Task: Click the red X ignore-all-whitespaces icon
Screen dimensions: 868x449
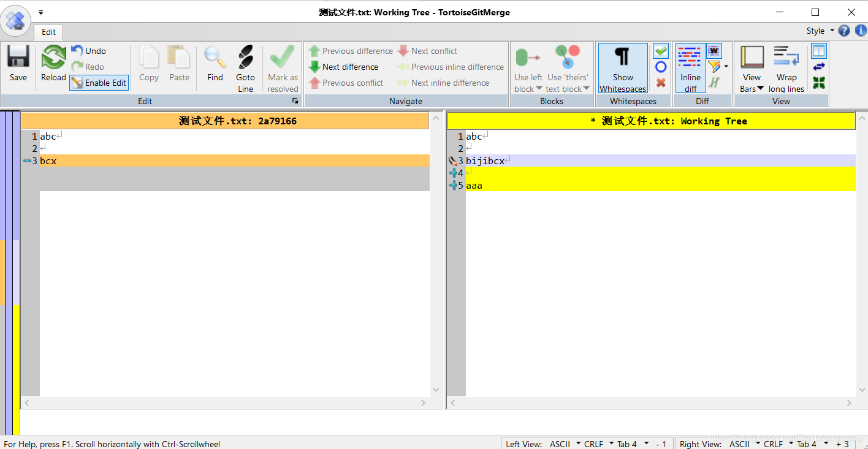Action: pos(661,83)
